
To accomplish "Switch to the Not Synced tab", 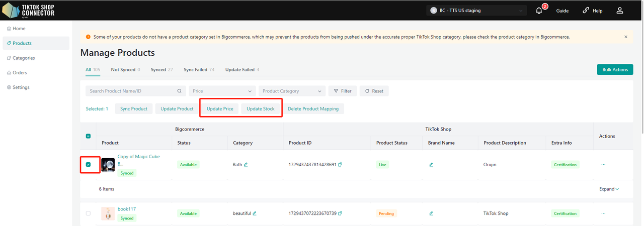I will [125, 69].
